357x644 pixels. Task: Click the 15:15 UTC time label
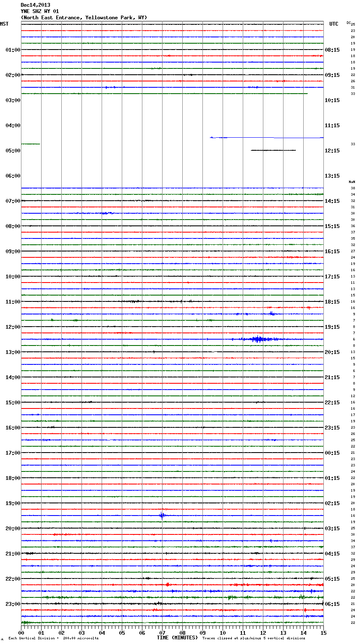(x=332, y=226)
